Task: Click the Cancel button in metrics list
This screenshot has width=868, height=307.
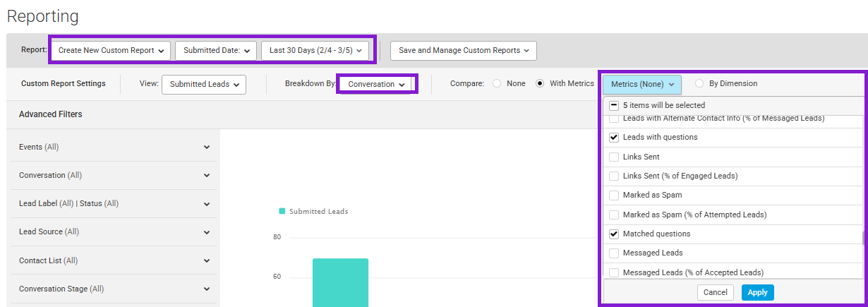Action: pos(716,292)
